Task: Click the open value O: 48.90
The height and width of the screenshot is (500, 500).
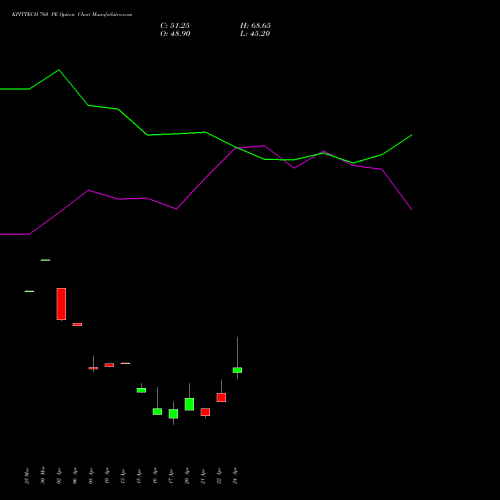Action: click(175, 34)
